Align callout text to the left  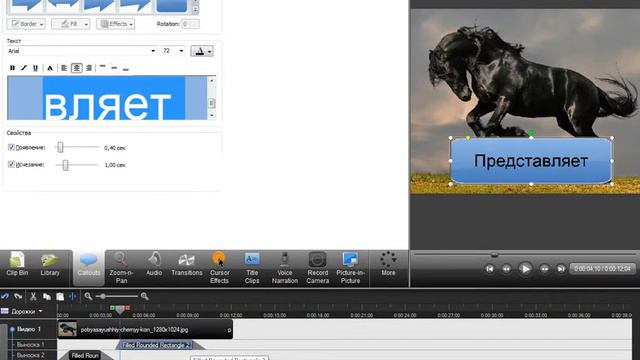click(64, 68)
